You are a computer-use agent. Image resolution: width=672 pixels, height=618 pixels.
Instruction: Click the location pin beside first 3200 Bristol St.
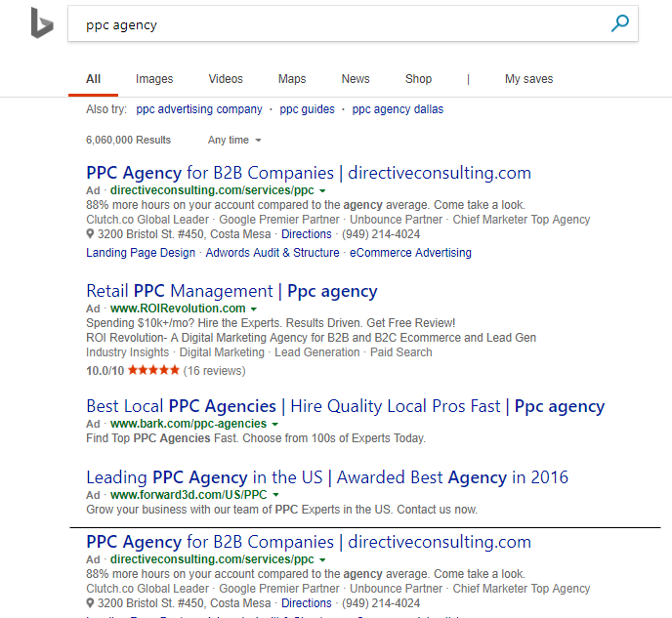click(x=90, y=234)
